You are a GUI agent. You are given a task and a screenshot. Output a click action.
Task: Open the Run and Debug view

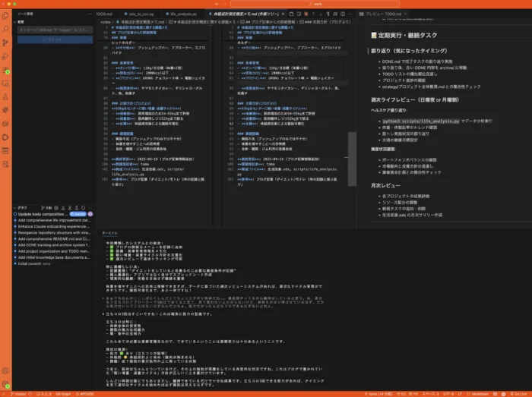[6, 55]
